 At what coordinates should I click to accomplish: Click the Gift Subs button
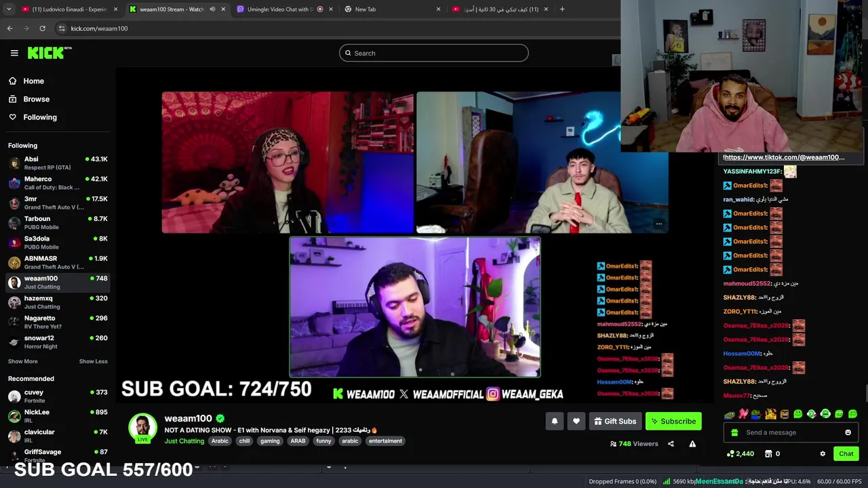tap(615, 422)
